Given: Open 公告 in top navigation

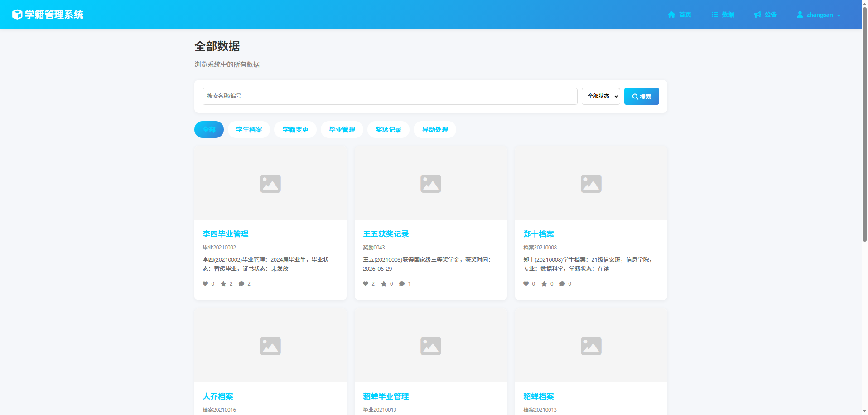Looking at the screenshot, I should (x=766, y=15).
